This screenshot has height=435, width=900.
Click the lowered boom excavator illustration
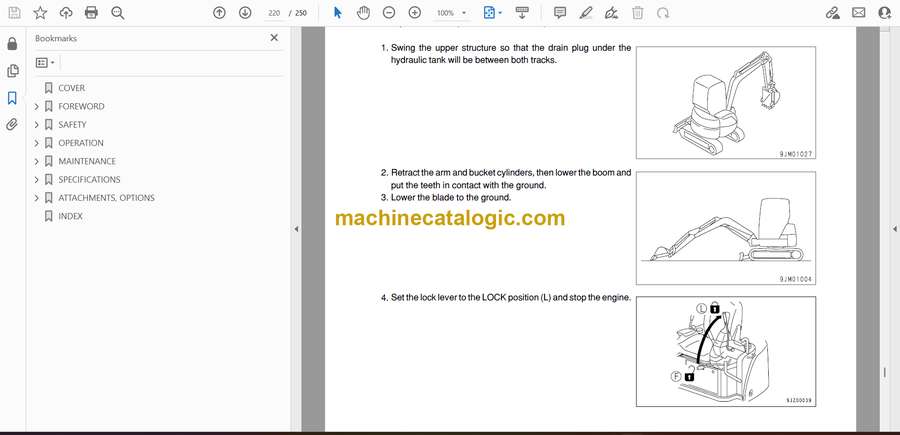pos(726,228)
